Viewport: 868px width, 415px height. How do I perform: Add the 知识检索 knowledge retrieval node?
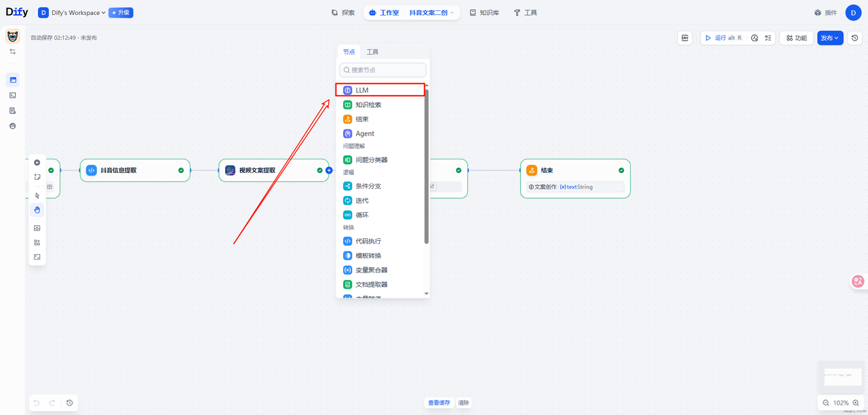coord(368,105)
